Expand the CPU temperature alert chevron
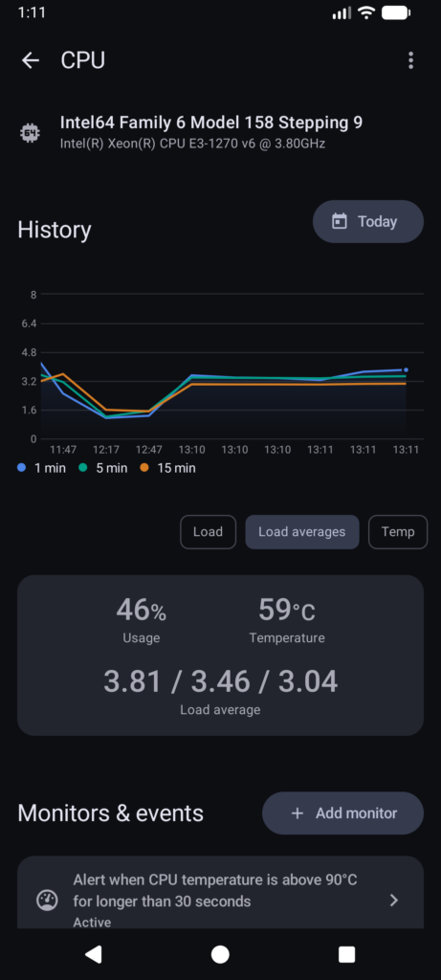The image size is (441, 980). tap(393, 900)
